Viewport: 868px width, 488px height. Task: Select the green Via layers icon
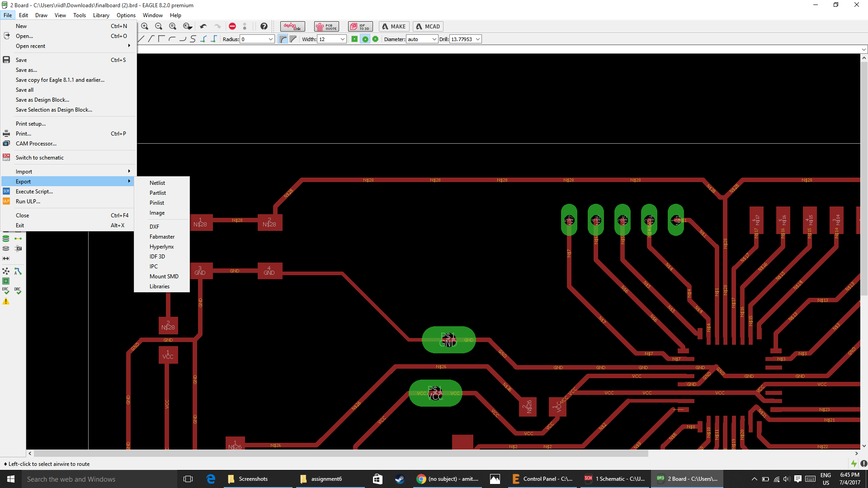tap(6, 238)
